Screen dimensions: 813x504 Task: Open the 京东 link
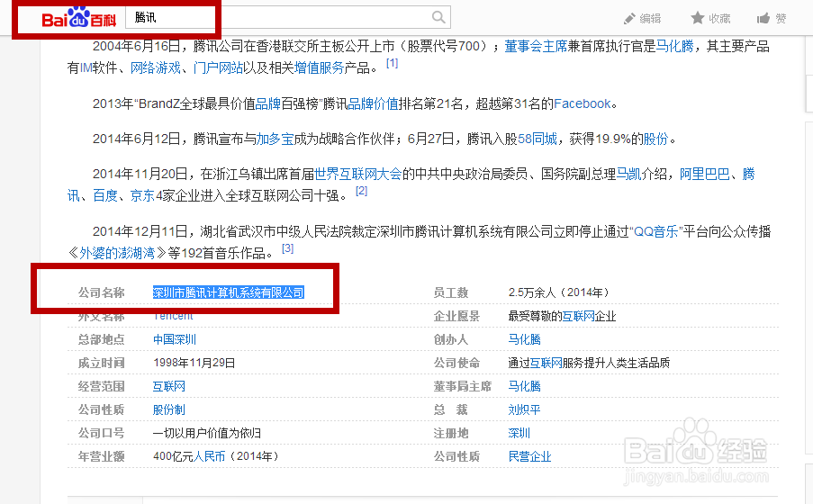click(142, 195)
